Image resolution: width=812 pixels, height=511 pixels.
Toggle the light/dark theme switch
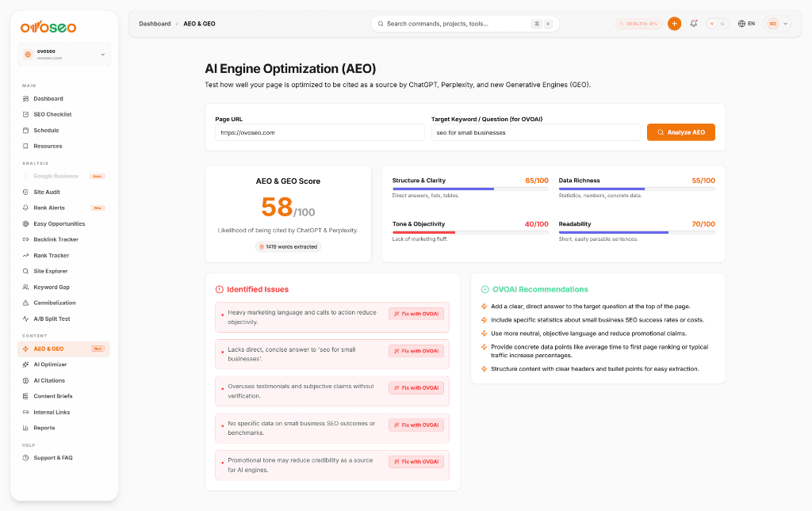tap(717, 24)
